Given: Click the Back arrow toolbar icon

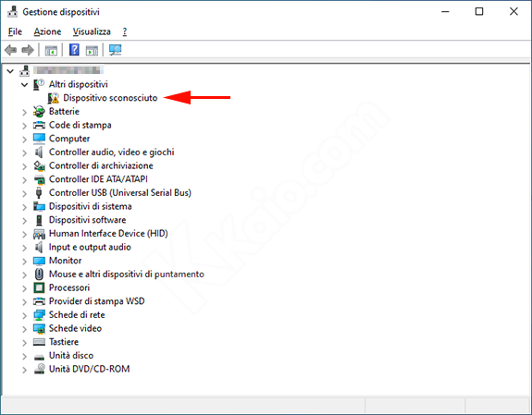Looking at the screenshot, I should point(11,50).
